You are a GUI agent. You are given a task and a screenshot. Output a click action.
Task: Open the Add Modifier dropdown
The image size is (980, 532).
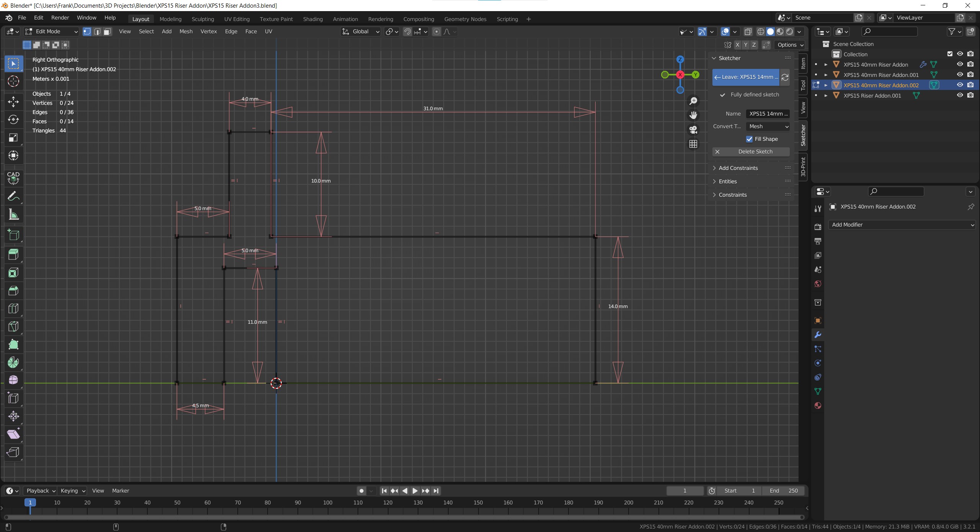[x=902, y=225]
